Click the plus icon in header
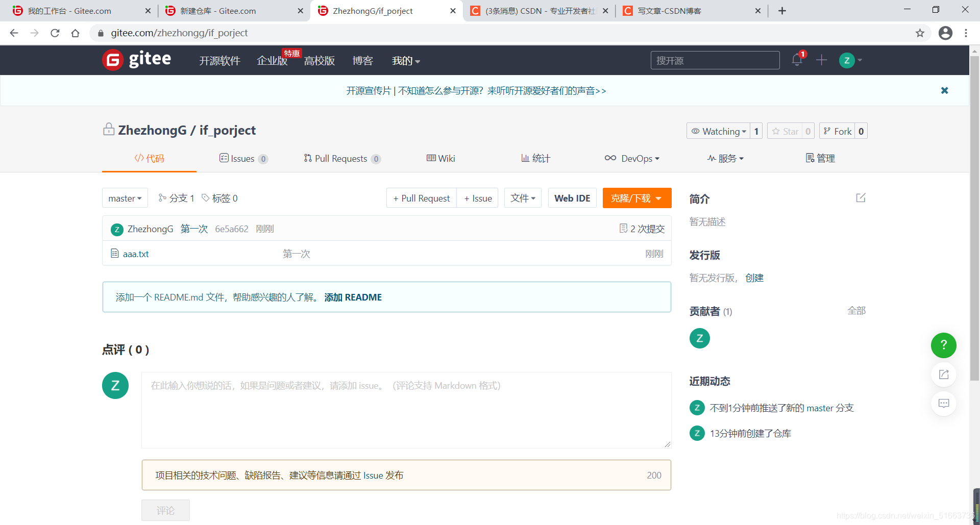The width and height of the screenshot is (980, 525). click(821, 60)
